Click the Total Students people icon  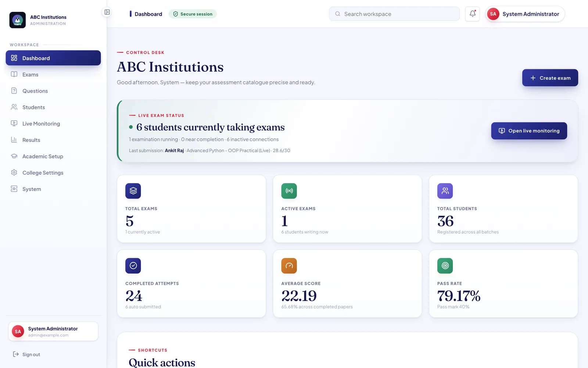click(x=445, y=191)
